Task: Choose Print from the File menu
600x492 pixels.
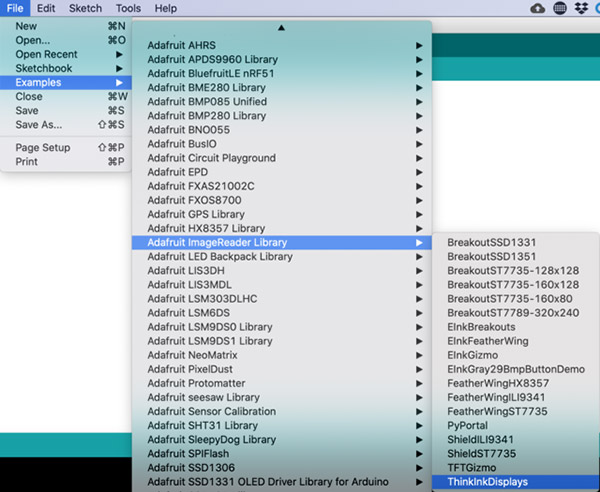Action: (66, 161)
